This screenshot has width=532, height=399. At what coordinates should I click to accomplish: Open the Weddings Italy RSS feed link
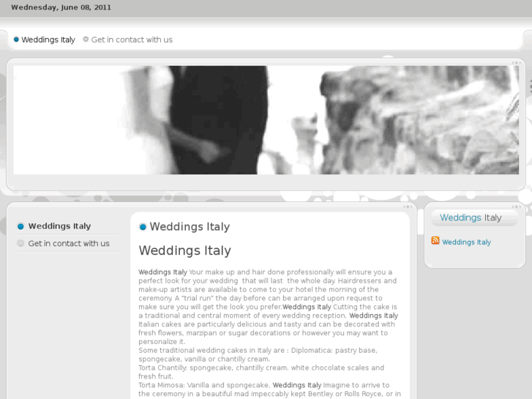(466, 242)
